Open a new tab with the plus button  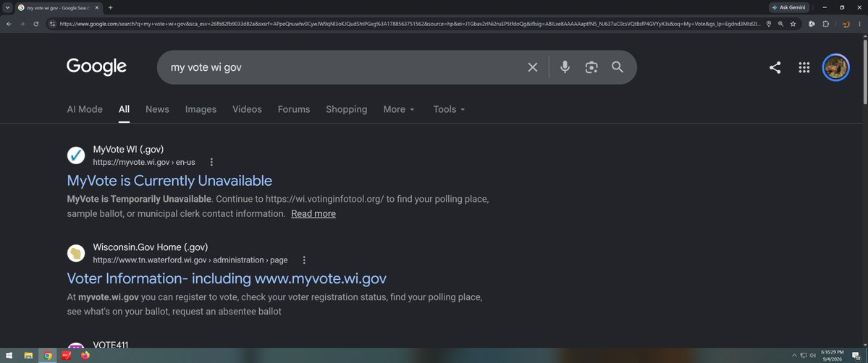110,8
